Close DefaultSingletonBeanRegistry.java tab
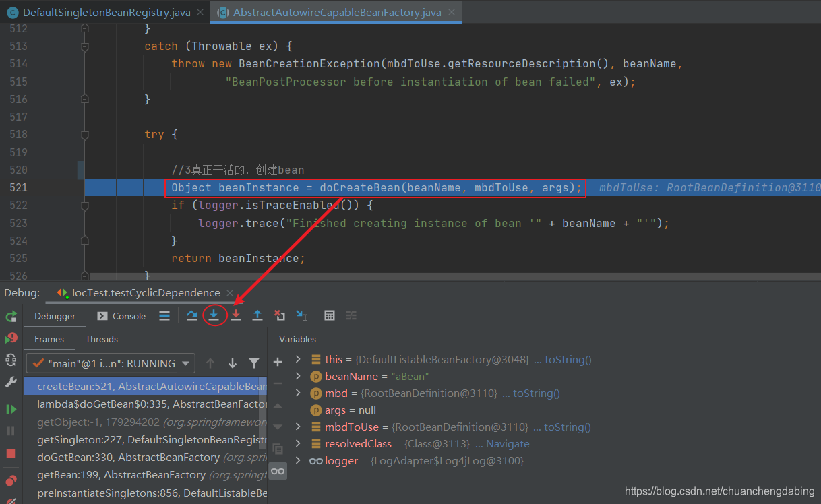This screenshot has width=821, height=504. click(x=201, y=12)
